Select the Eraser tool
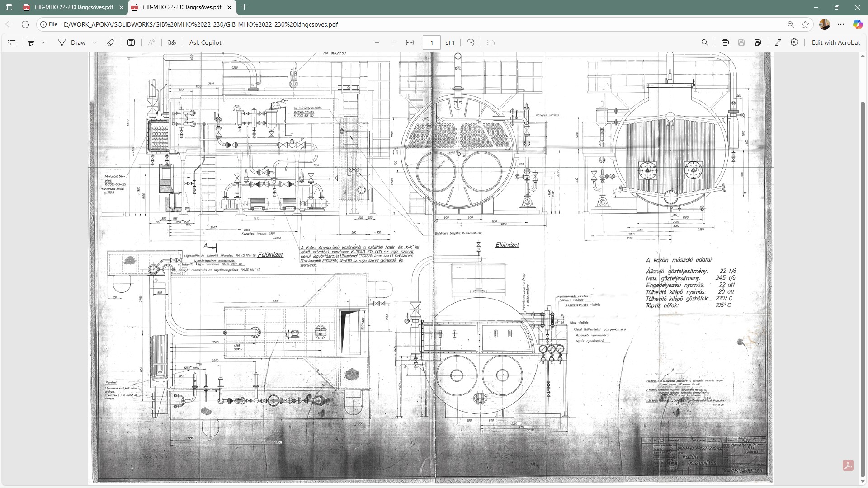 pyautogui.click(x=111, y=42)
